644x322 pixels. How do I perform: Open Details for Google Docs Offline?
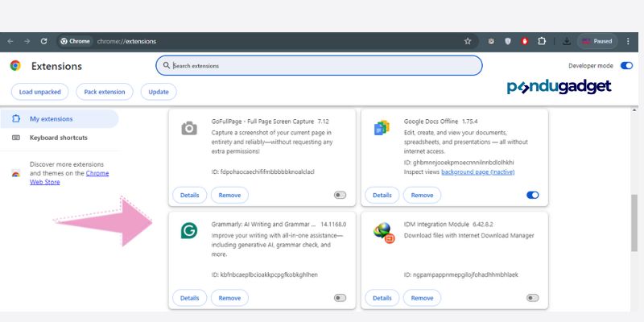[x=382, y=195]
